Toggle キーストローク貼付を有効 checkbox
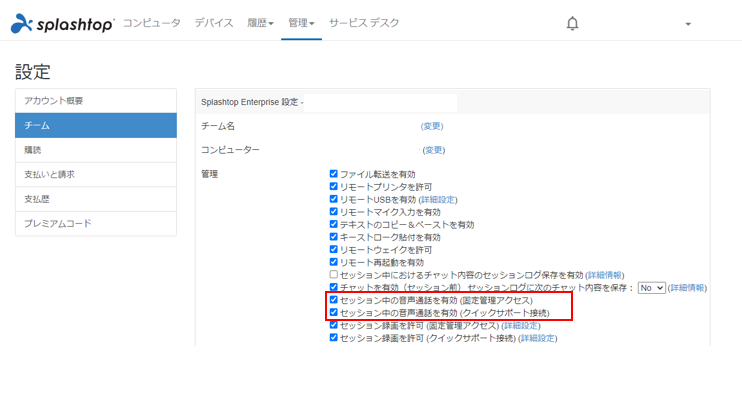742x397 pixels. pos(334,237)
